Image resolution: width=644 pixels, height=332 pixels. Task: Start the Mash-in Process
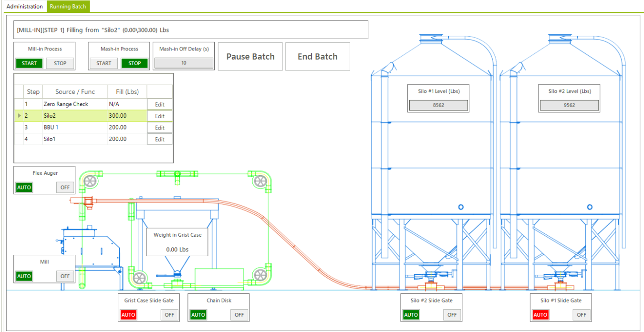tap(104, 63)
